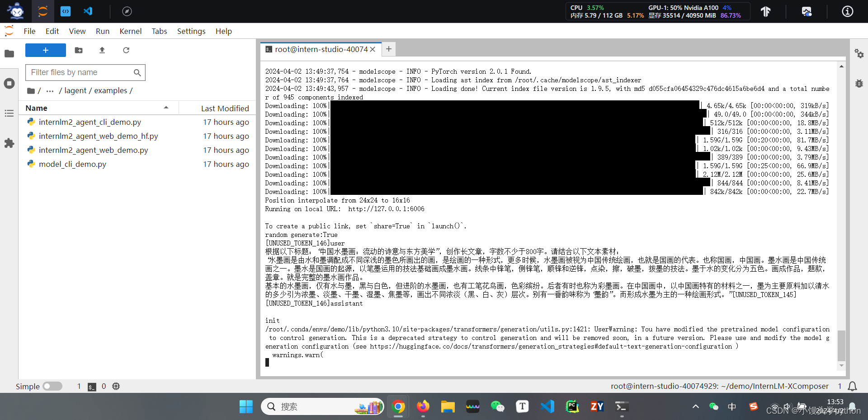Image resolution: width=868 pixels, height=420 pixels.
Task: Open the Tabs menu
Action: 159,31
